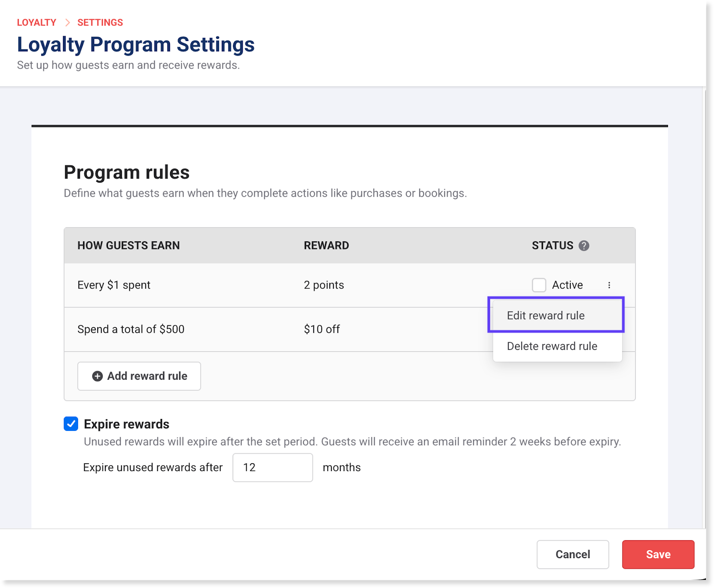Click the HOW GUESTS EARN column header
This screenshot has width=714, height=588.
[129, 246]
